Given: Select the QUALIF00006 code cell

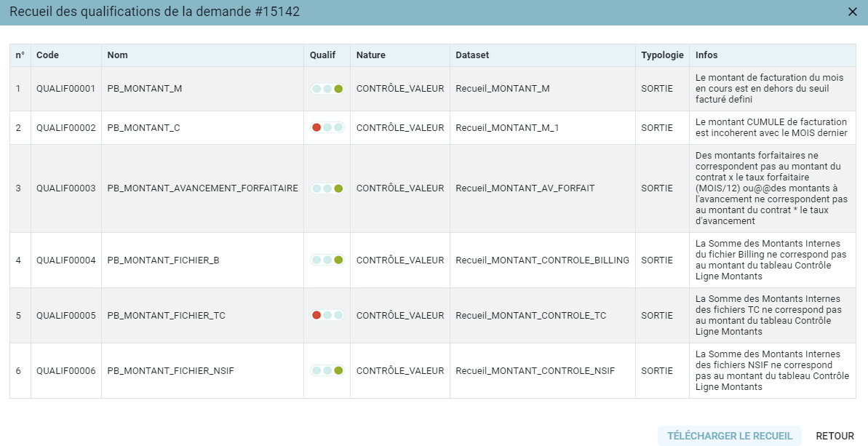Looking at the screenshot, I should pyautogui.click(x=66, y=371).
